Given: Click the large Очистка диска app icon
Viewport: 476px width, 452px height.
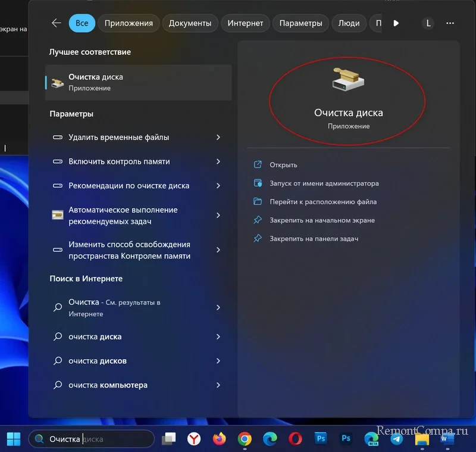Looking at the screenshot, I should tap(348, 80).
